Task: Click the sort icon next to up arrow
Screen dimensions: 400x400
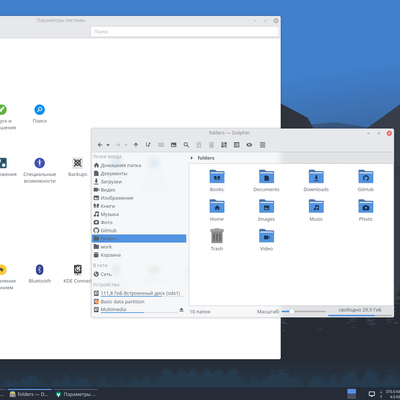Action: [148, 145]
